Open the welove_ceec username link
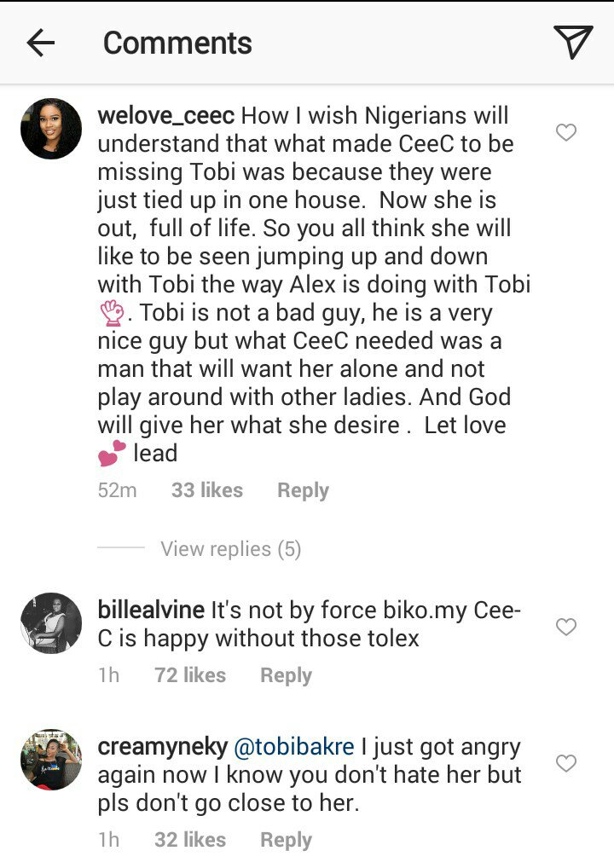Image resolution: width=614 pixels, height=868 pixels. click(166, 115)
